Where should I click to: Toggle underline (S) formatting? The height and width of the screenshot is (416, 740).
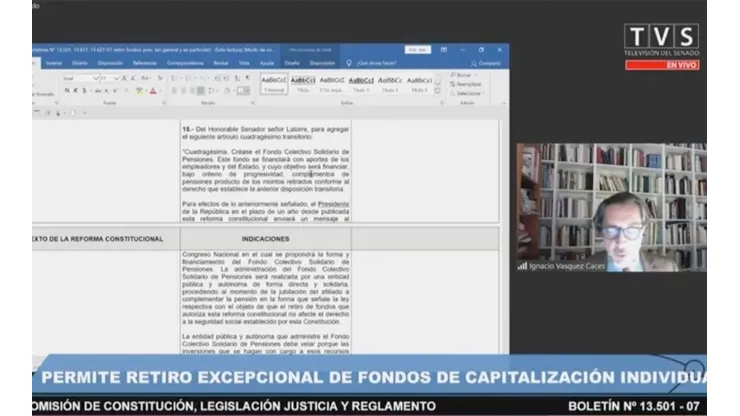(84, 91)
